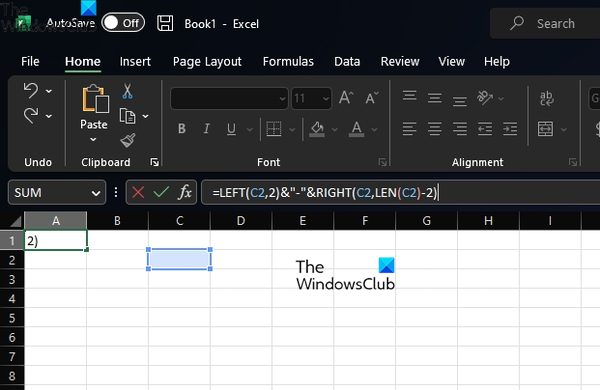The height and width of the screenshot is (390, 600).
Task: Switch to the Data tab
Action: pos(347,61)
